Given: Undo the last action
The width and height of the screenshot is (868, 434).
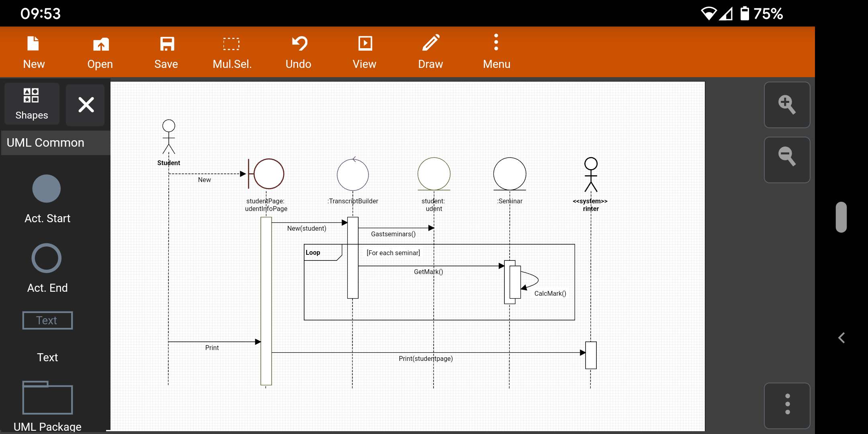Looking at the screenshot, I should click(299, 52).
